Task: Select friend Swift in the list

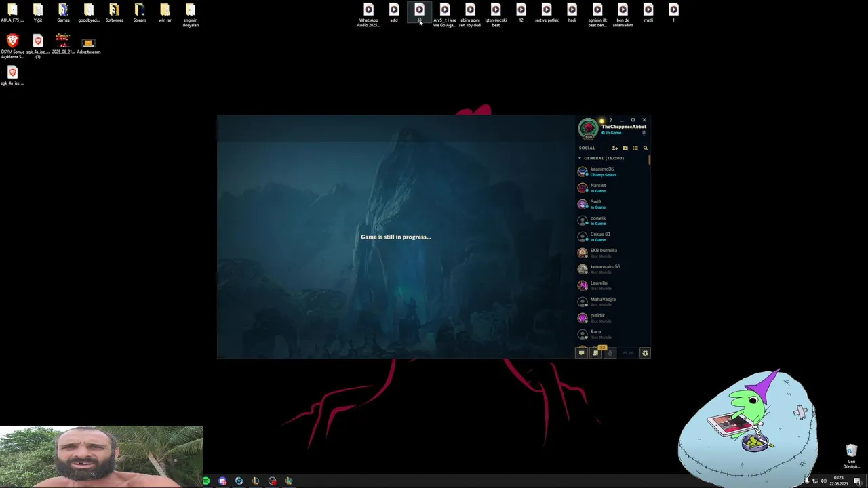Action: coord(612,204)
